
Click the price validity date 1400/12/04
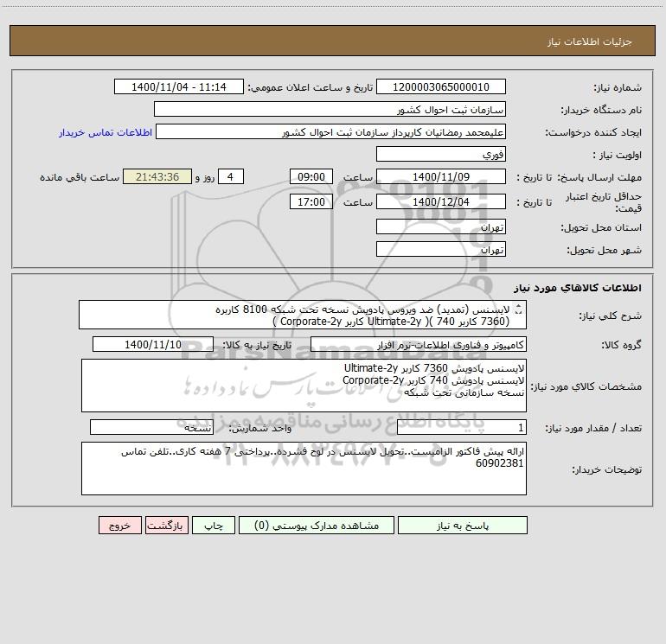click(441, 201)
